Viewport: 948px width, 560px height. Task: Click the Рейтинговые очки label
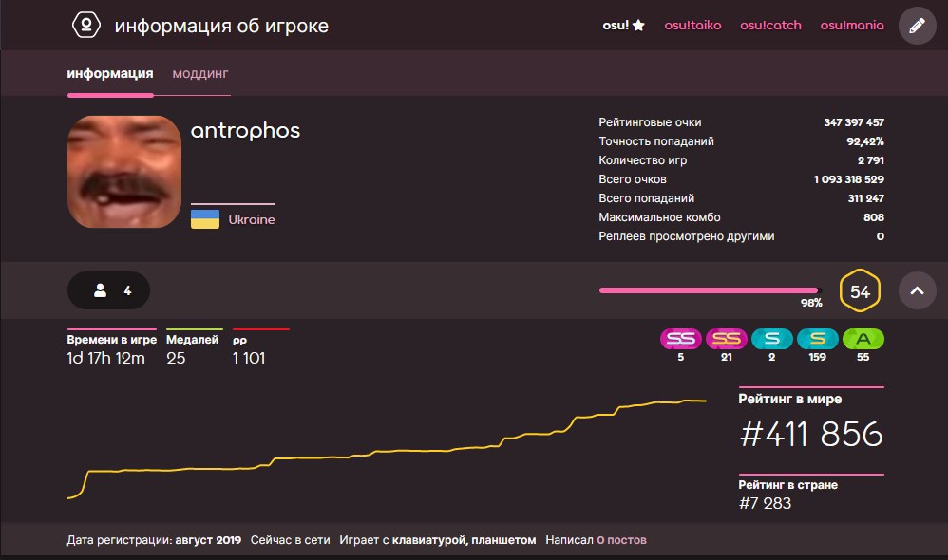pos(650,122)
